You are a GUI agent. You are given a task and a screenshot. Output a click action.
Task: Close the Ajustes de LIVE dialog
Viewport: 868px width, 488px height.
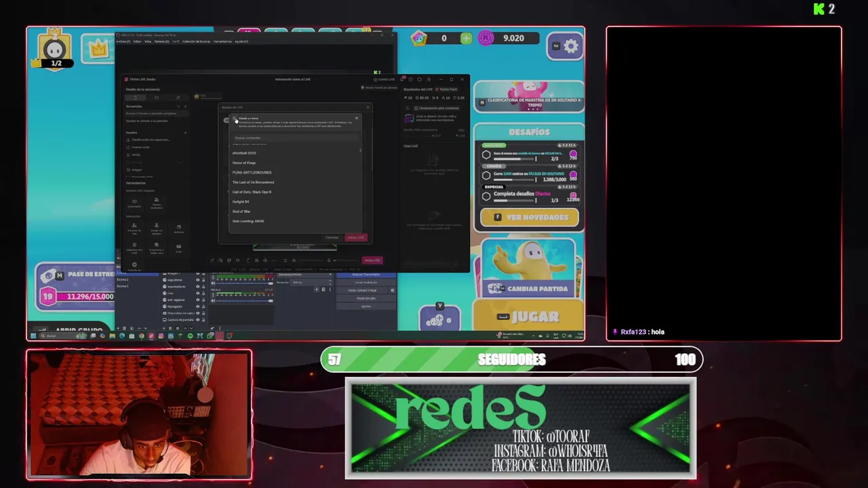[x=368, y=107]
